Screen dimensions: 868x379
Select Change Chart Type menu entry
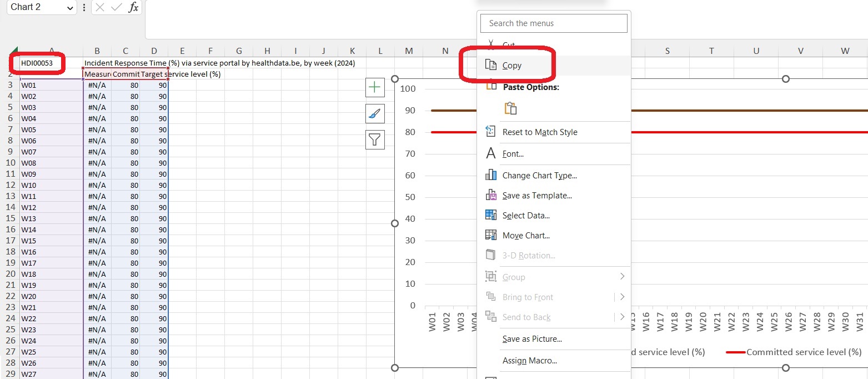click(x=539, y=176)
